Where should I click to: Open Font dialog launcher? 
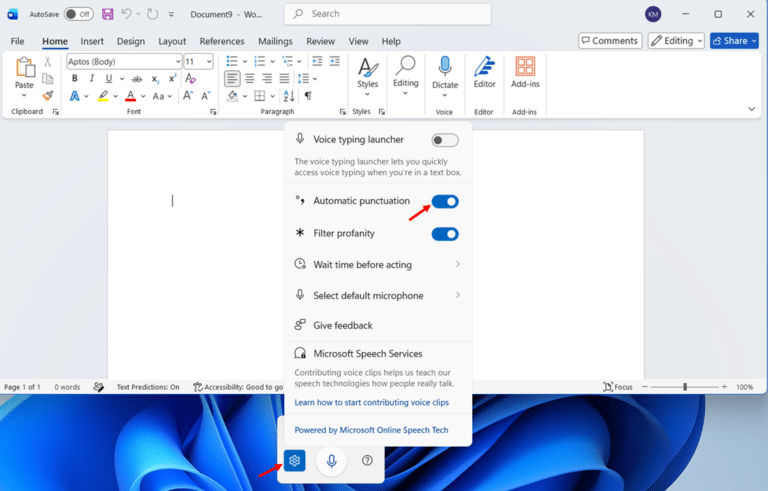(213, 112)
